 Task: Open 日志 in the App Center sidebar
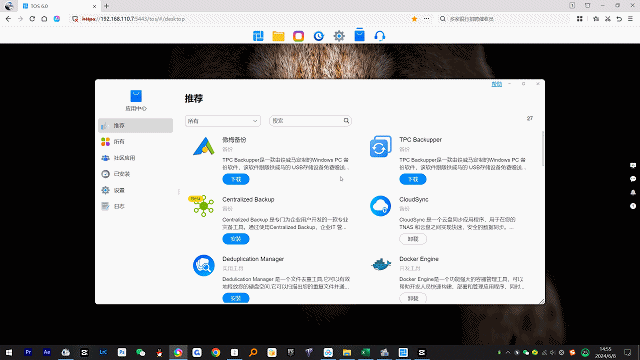tap(136, 207)
